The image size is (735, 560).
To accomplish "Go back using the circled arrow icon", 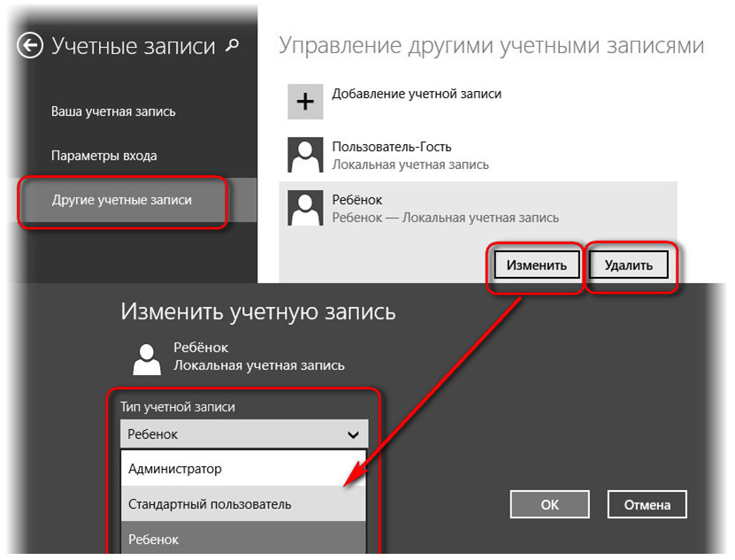I will (x=30, y=45).
